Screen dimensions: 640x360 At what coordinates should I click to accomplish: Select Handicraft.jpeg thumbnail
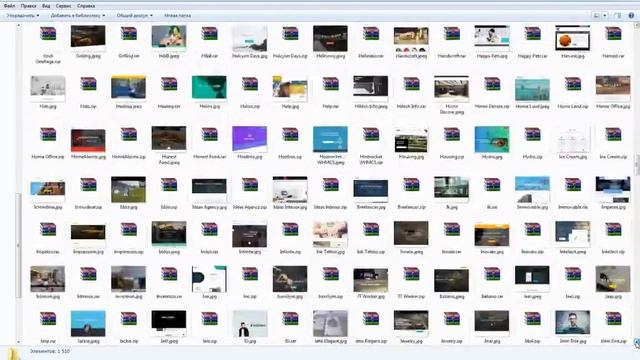[x=411, y=38]
